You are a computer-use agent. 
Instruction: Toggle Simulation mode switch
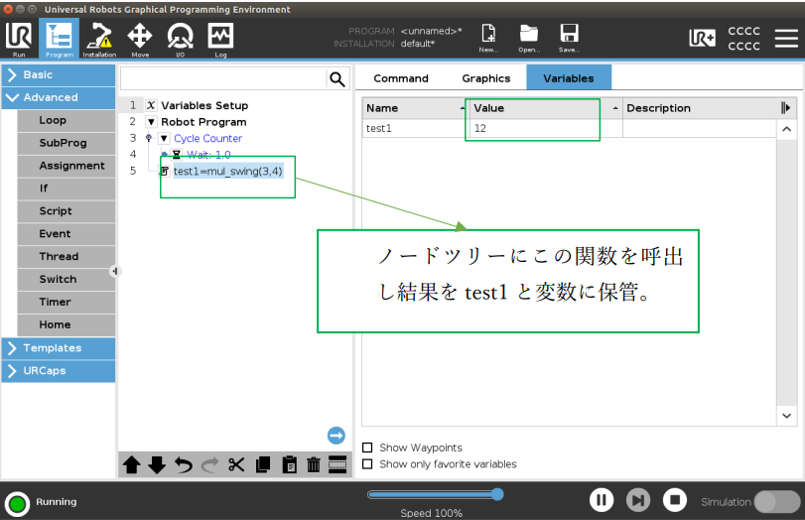click(x=777, y=502)
